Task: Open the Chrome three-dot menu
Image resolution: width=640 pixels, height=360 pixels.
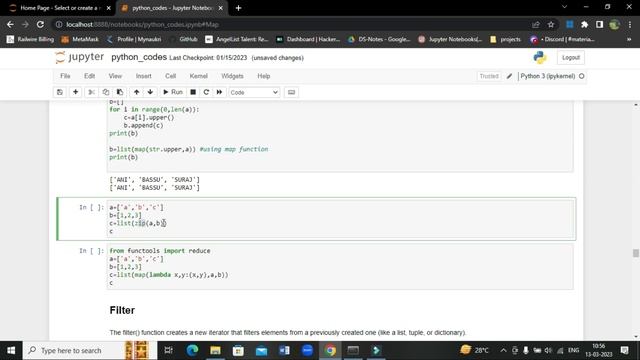Action: (630, 24)
